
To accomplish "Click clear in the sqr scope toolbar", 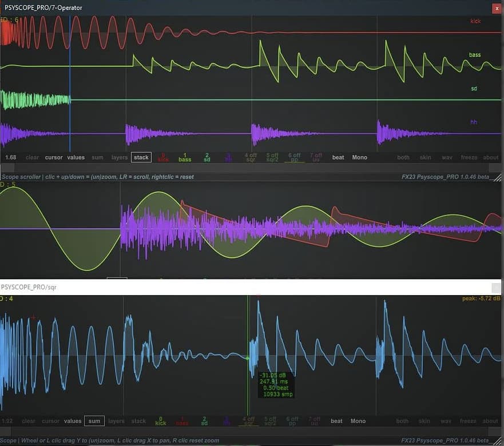I will point(29,421).
